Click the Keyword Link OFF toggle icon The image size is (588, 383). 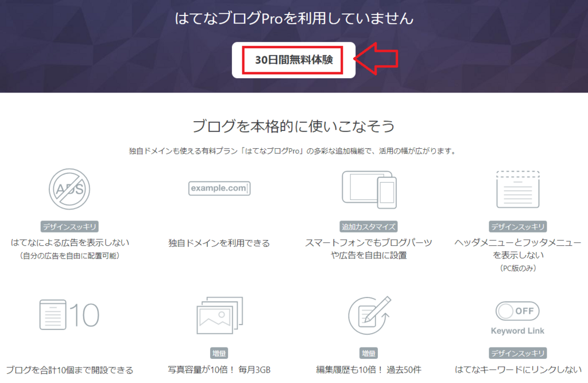[x=517, y=311]
